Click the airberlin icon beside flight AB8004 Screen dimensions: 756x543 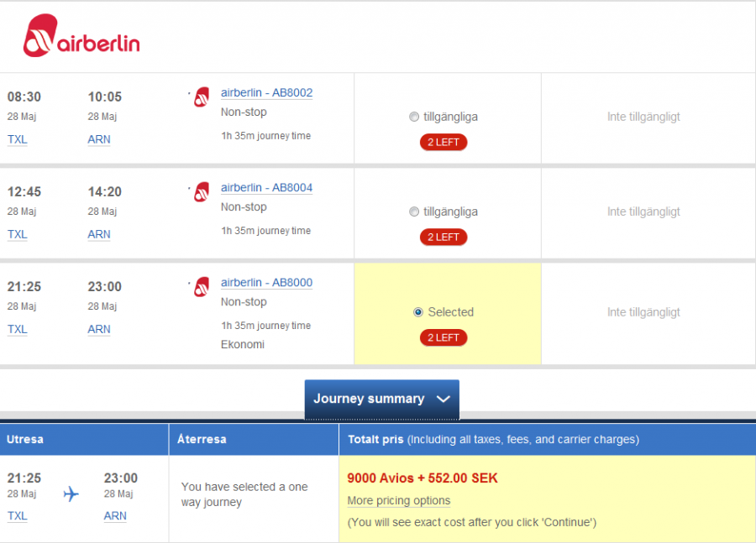(202, 192)
